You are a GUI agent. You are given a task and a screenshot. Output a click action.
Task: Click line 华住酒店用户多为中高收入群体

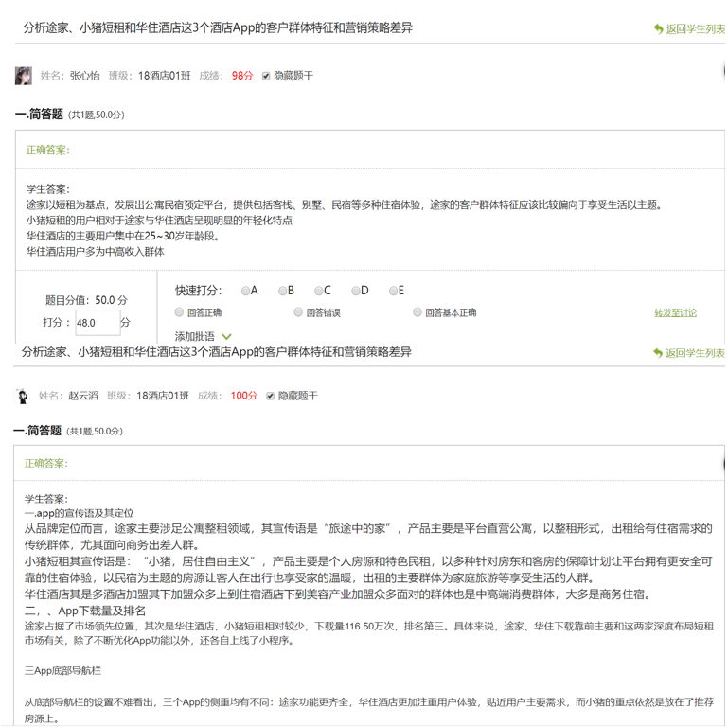pyautogui.click(x=96, y=252)
